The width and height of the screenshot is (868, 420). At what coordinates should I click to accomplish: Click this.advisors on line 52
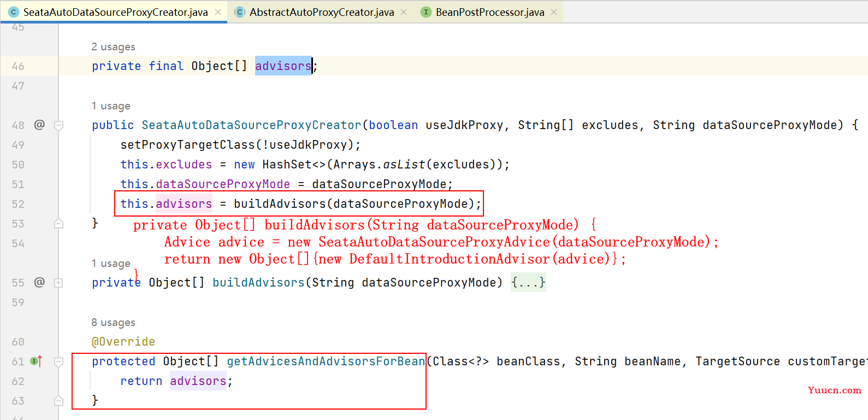(x=166, y=204)
